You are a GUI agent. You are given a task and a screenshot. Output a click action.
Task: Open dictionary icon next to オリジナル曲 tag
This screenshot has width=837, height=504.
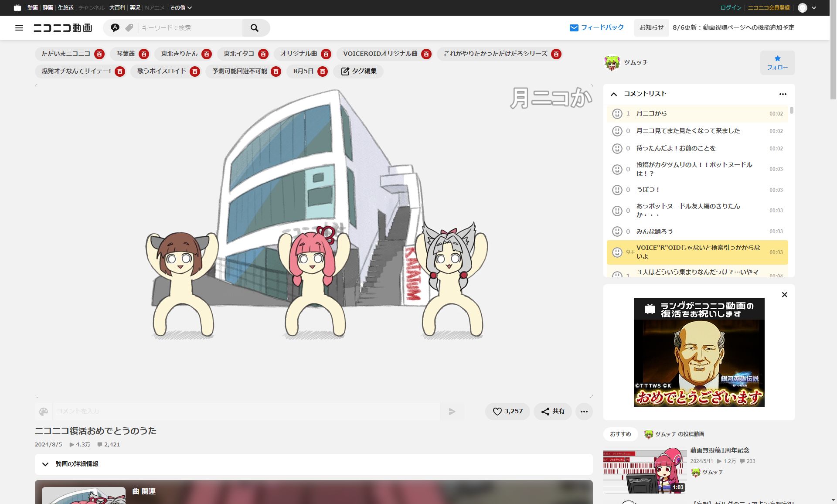coord(326,54)
